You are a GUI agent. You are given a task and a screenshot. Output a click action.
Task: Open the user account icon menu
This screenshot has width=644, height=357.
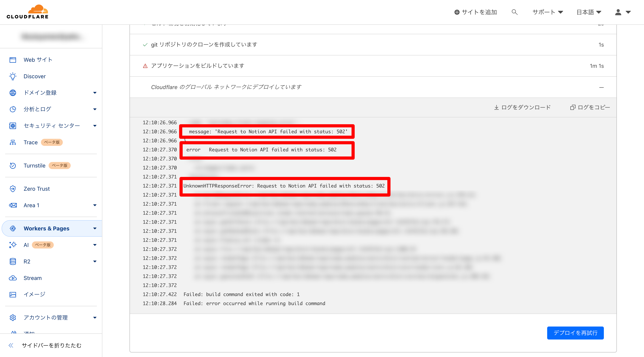pos(623,12)
